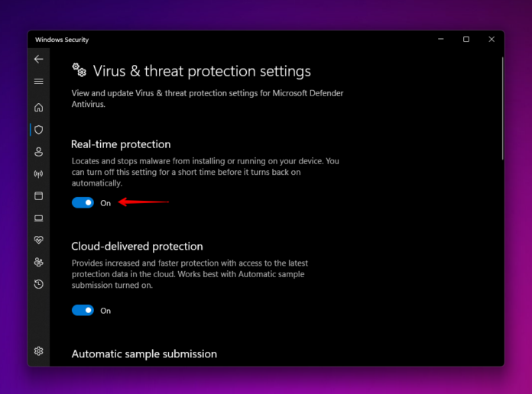
Task: Open App & browser control icon
Action: [x=39, y=196]
